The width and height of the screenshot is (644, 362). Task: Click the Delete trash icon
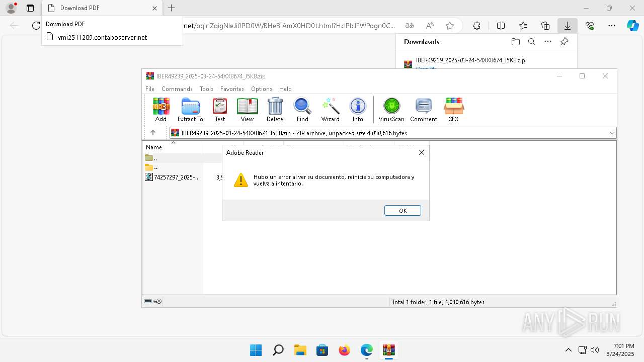tap(275, 110)
